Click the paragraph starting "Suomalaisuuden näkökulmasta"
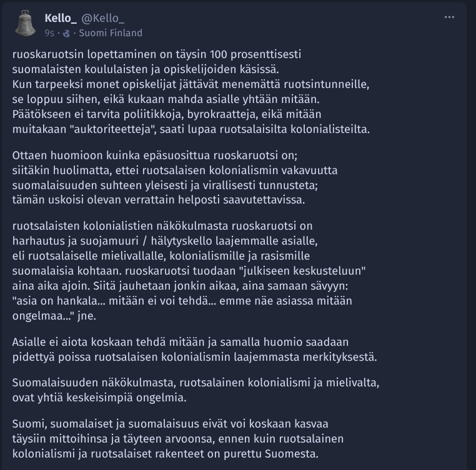 (196, 390)
